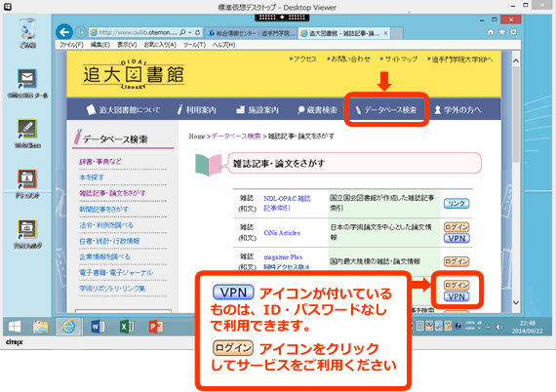Switch to the 総合情報センター browser tab
556x392 pixels.
[x=252, y=33]
